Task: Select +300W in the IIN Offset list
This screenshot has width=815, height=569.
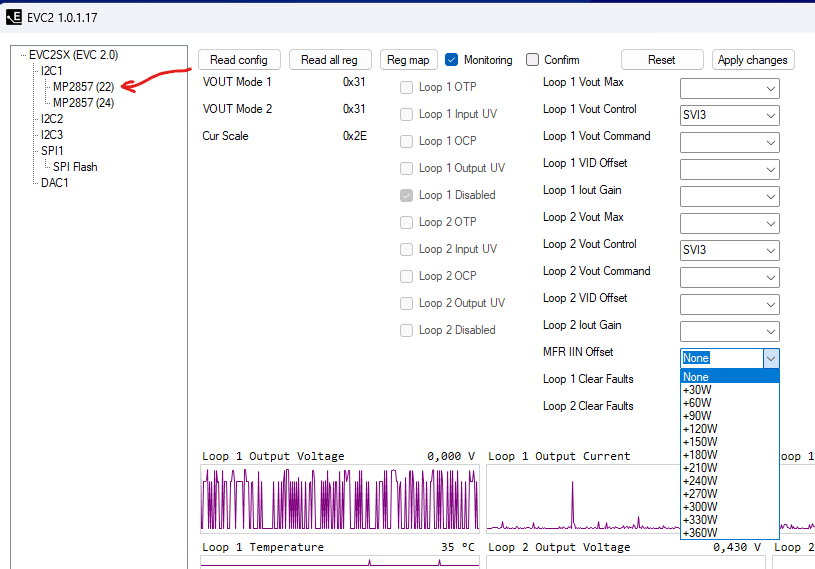Action: (x=730, y=507)
